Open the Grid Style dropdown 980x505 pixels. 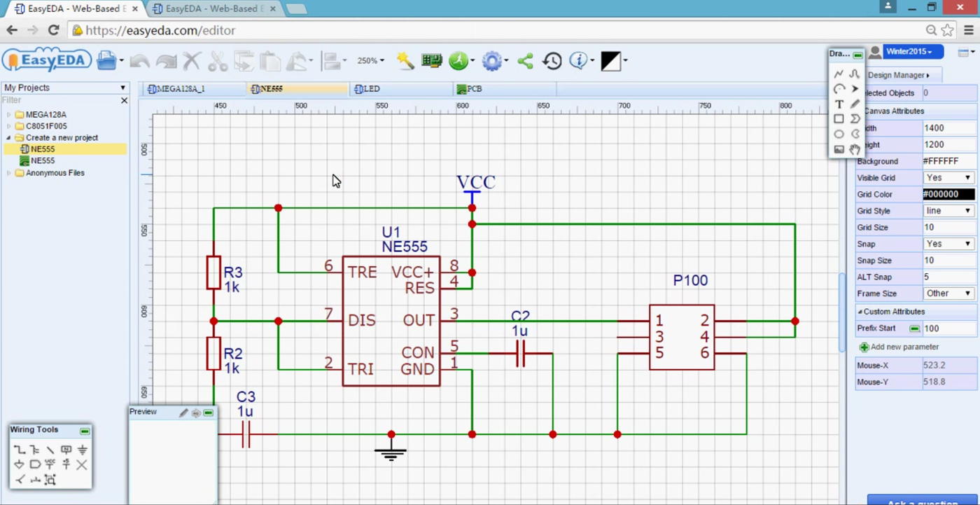pyautogui.click(x=948, y=211)
